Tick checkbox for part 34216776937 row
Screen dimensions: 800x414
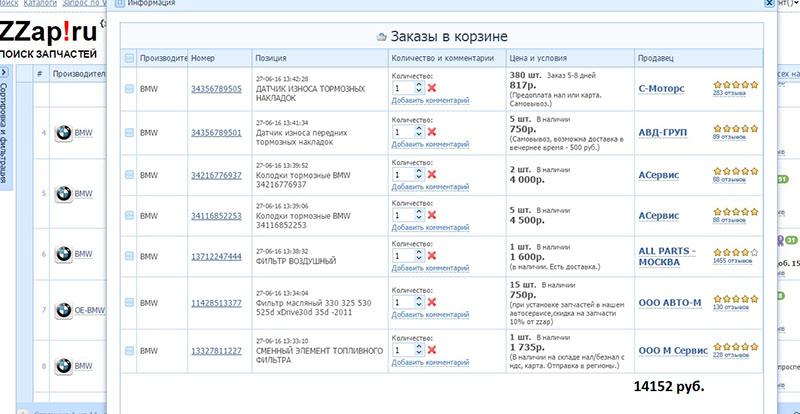coord(130,175)
